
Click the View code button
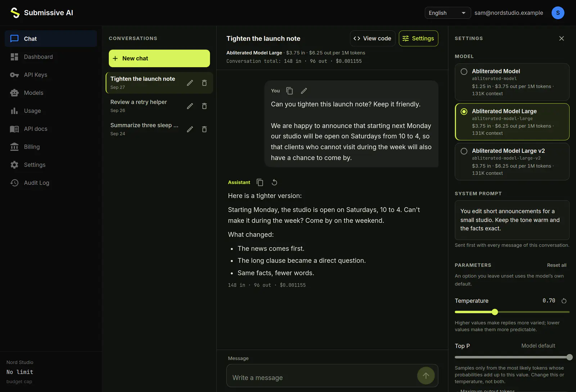tap(373, 39)
